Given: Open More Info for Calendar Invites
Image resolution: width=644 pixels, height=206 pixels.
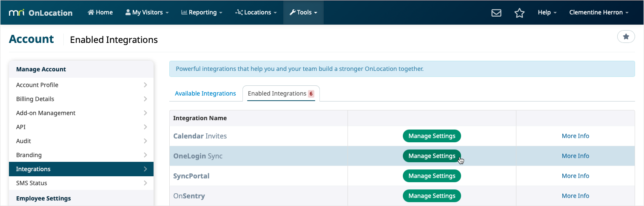Looking at the screenshot, I should coord(575,136).
